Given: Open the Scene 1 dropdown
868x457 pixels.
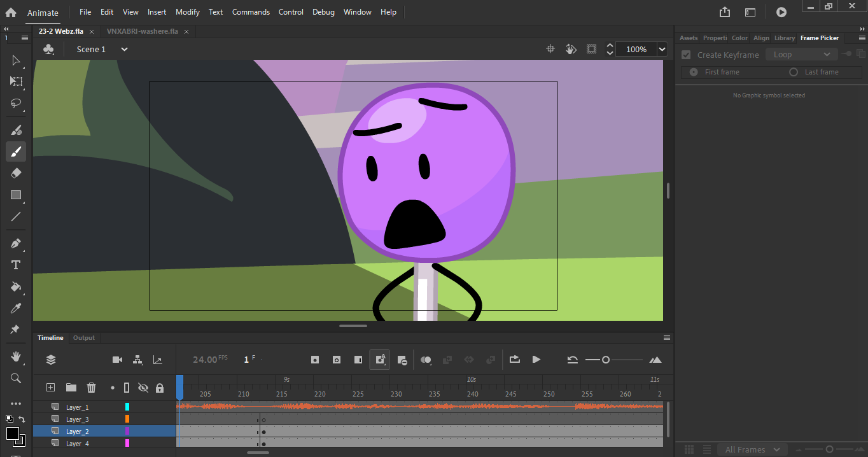Looking at the screenshot, I should (124, 49).
